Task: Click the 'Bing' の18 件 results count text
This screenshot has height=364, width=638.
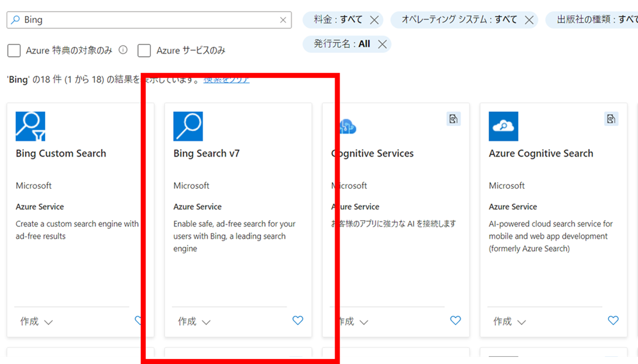Action: coord(103,79)
